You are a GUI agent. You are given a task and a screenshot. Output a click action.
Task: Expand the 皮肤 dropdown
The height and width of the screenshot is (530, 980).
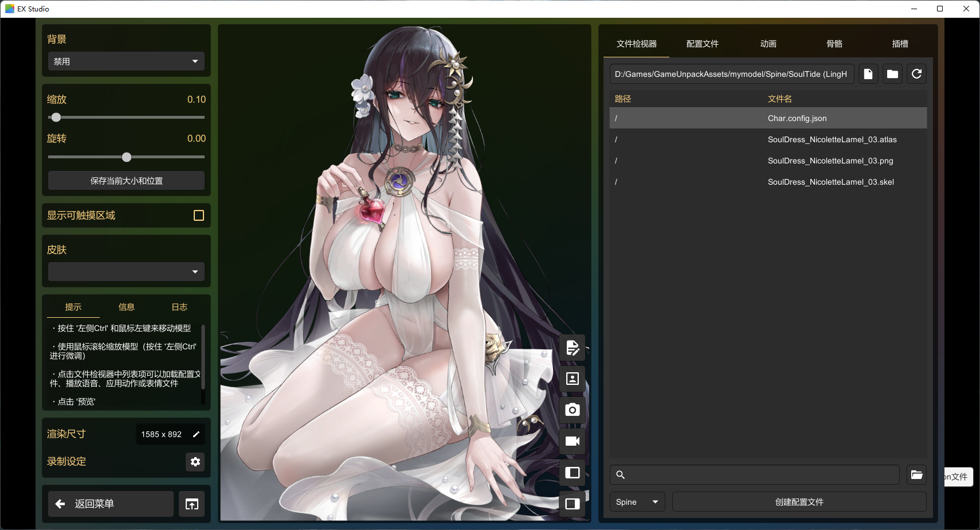(126, 272)
